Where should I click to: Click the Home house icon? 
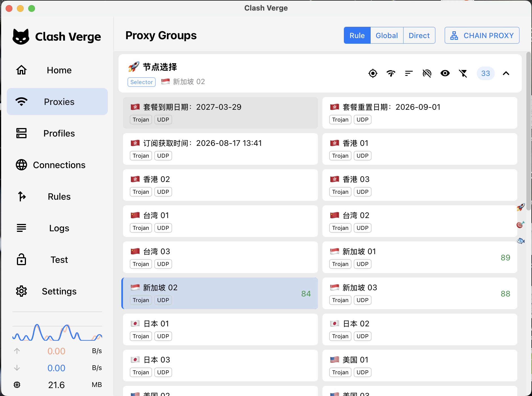(21, 70)
